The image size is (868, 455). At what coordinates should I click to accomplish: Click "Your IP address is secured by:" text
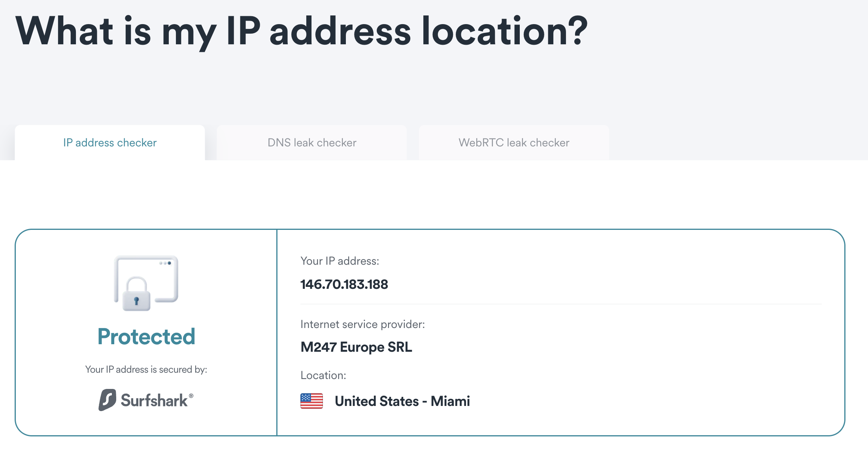[146, 370]
